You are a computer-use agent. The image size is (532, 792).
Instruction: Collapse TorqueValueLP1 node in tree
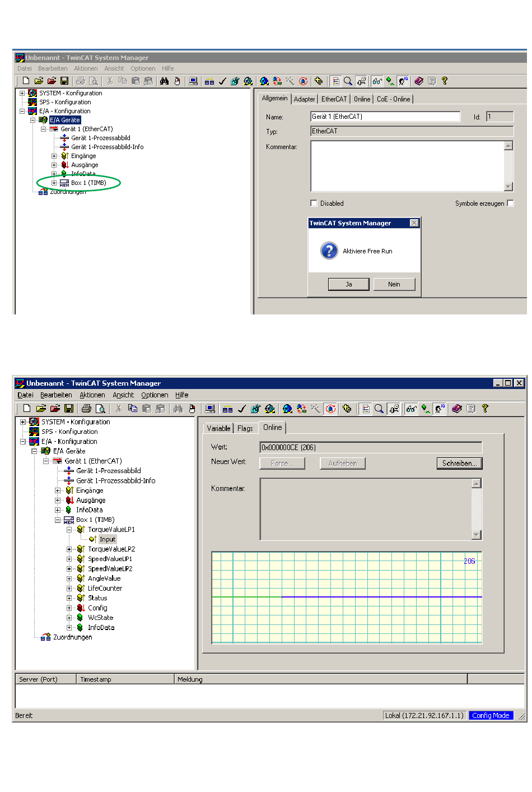[69, 529]
